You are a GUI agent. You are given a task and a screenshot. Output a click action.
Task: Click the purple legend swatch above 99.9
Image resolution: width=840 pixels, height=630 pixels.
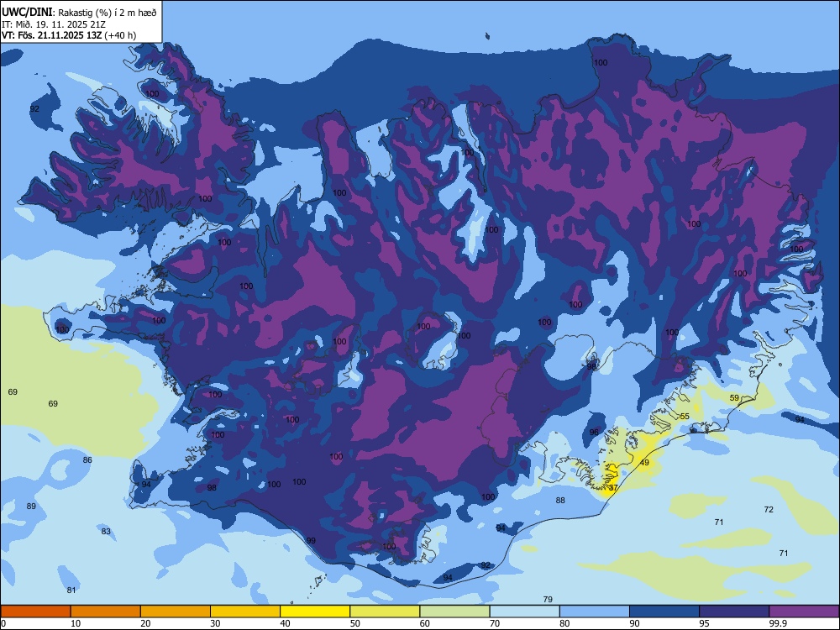(804, 612)
